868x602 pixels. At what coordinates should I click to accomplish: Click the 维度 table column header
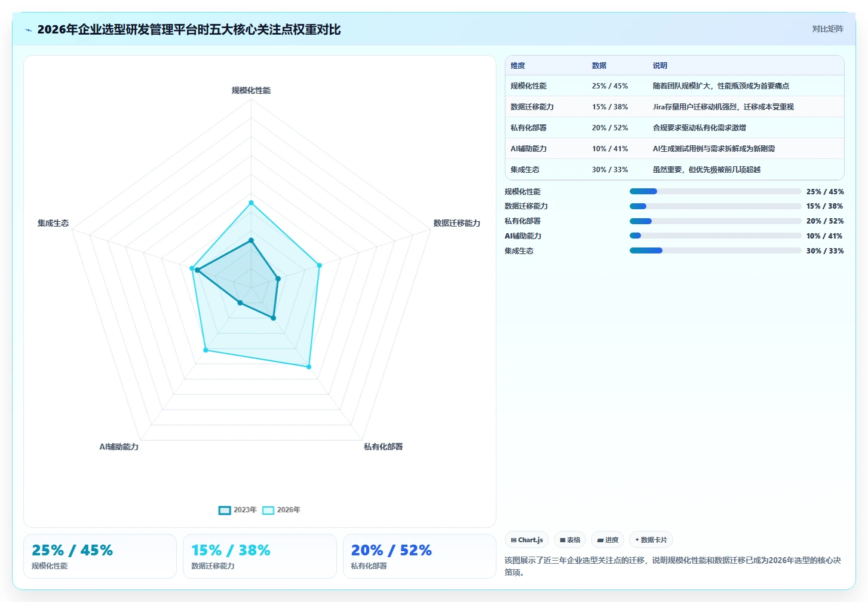pos(518,66)
